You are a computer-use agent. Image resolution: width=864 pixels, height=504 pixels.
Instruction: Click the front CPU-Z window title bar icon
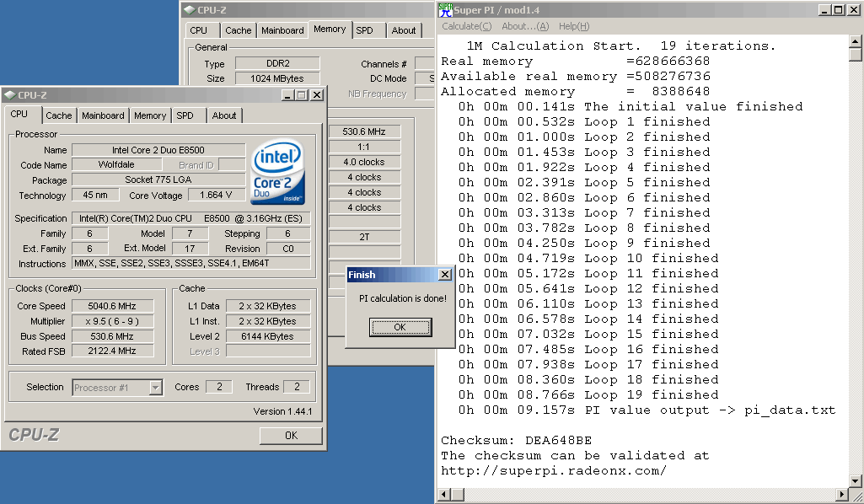[x=10, y=94]
